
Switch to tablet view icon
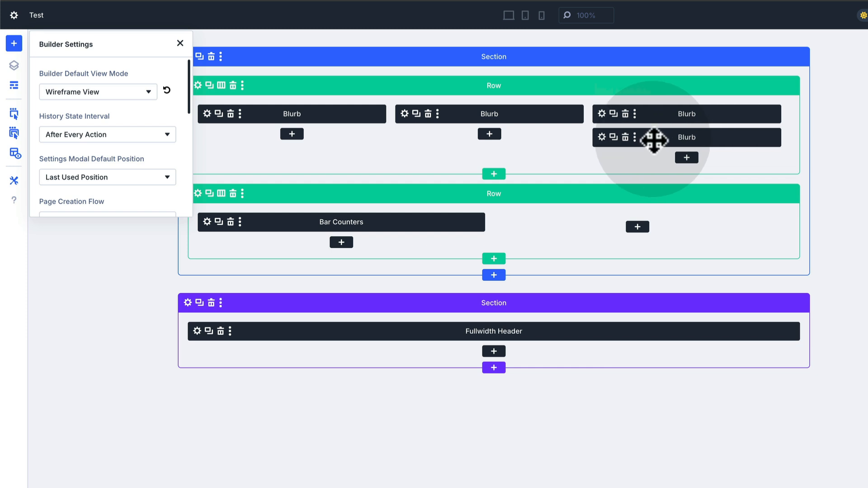pos(525,15)
